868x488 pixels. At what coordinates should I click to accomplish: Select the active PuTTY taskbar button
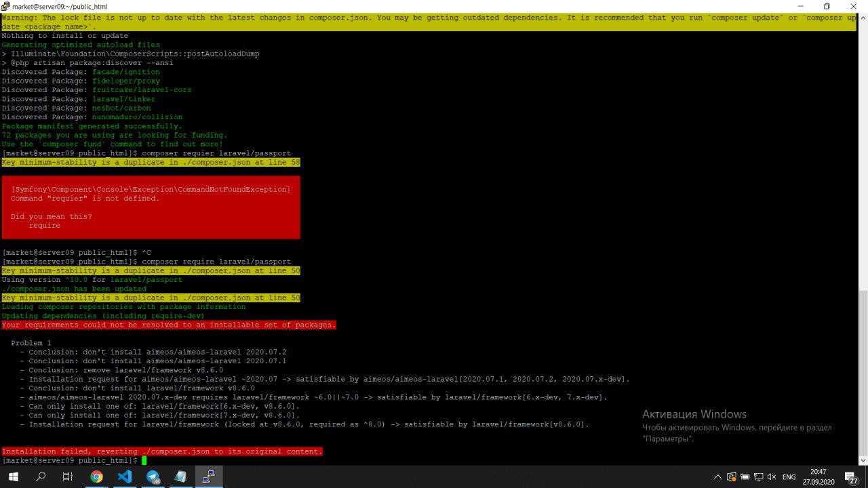209,477
